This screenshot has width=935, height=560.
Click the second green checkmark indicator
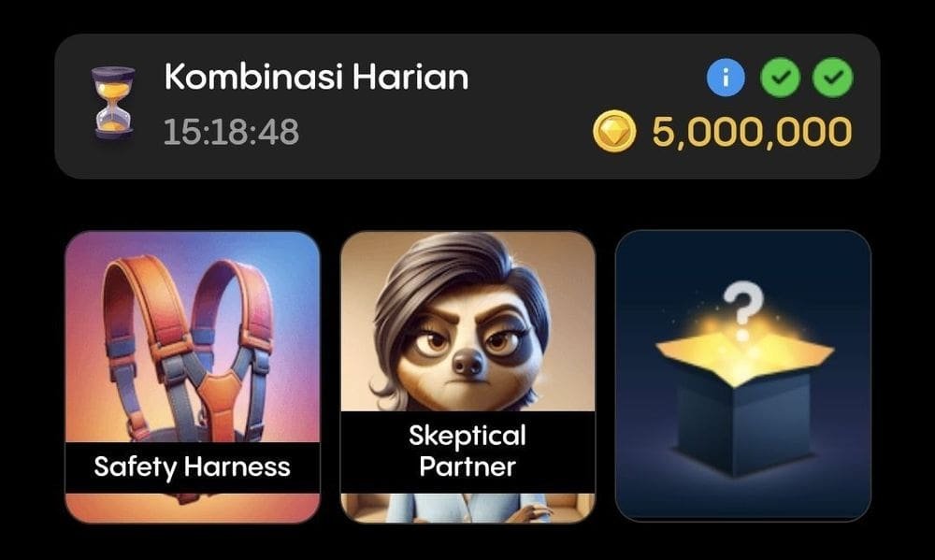tap(833, 78)
